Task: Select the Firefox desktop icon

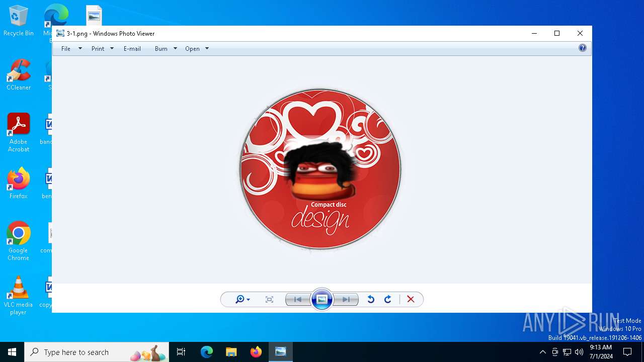Action: point(19,184)
